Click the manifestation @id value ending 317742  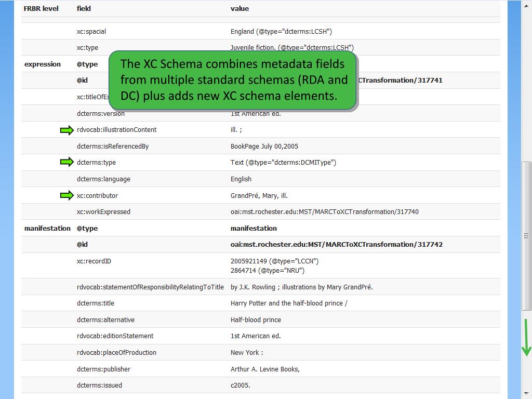337,245
